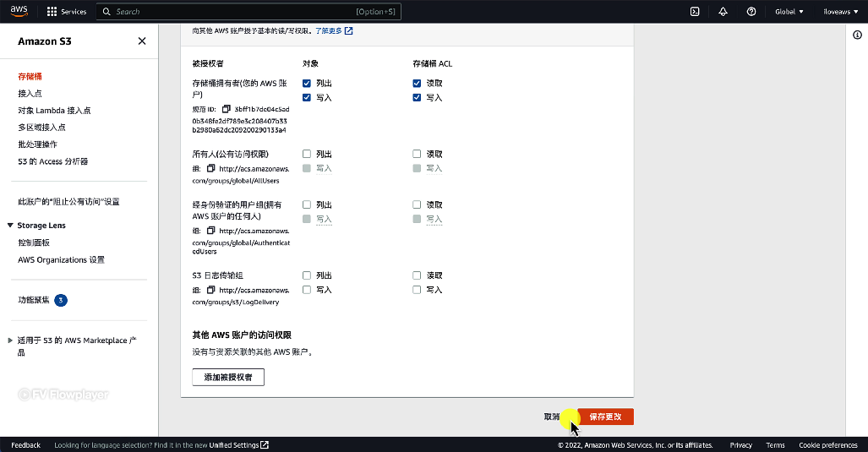Check 所有人 存储桶 ACL 读取 checkbox
868x452 pixels.
pos(417,154)
